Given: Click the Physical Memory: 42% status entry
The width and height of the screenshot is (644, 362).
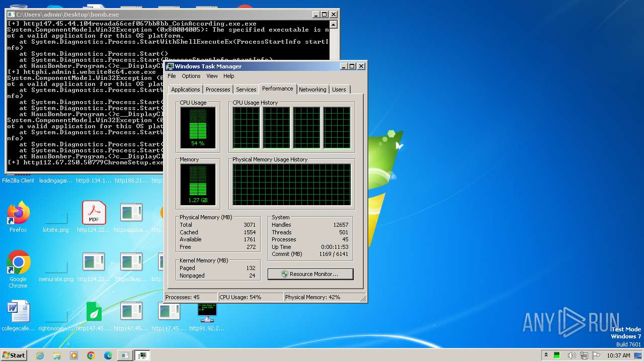Looking at the screenshot, I should 323,297.
